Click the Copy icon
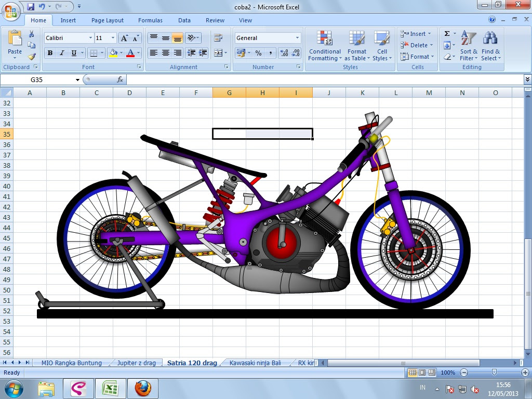Image resolution: width=532 pixels, height=399 pixels. (x=32, y=45)
